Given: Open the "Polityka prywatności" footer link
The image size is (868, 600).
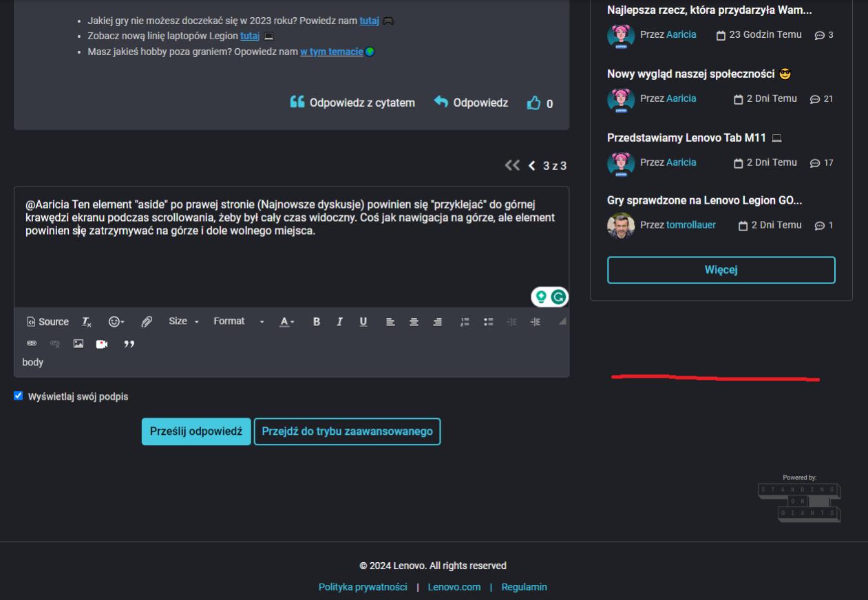Looking at the screenshot, I should pos(363,587).
